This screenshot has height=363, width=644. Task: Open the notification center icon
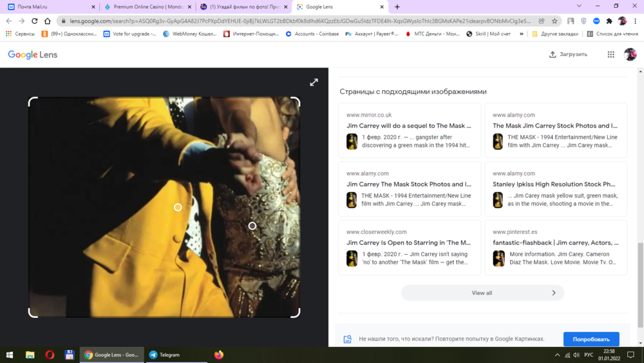(631, 355)
